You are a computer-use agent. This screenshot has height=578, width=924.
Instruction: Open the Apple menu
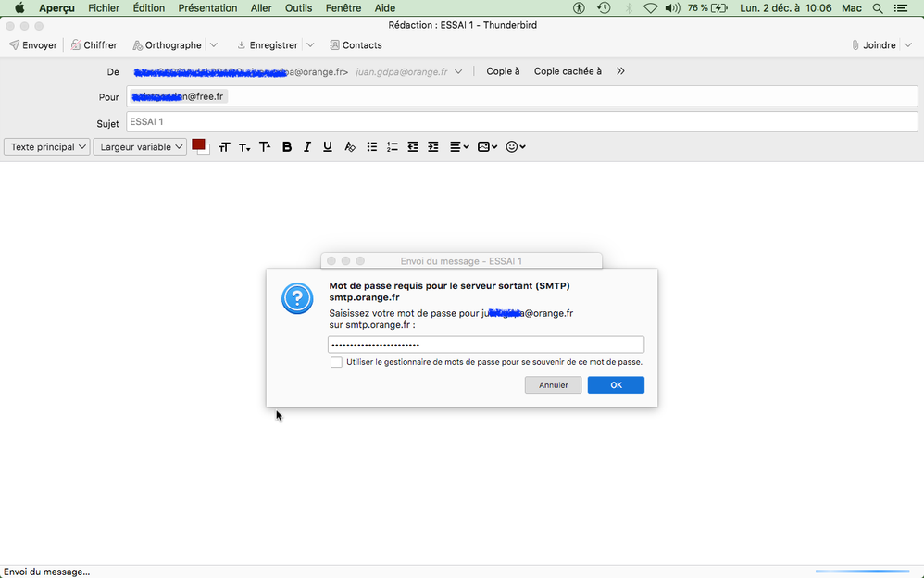point(19,8)
